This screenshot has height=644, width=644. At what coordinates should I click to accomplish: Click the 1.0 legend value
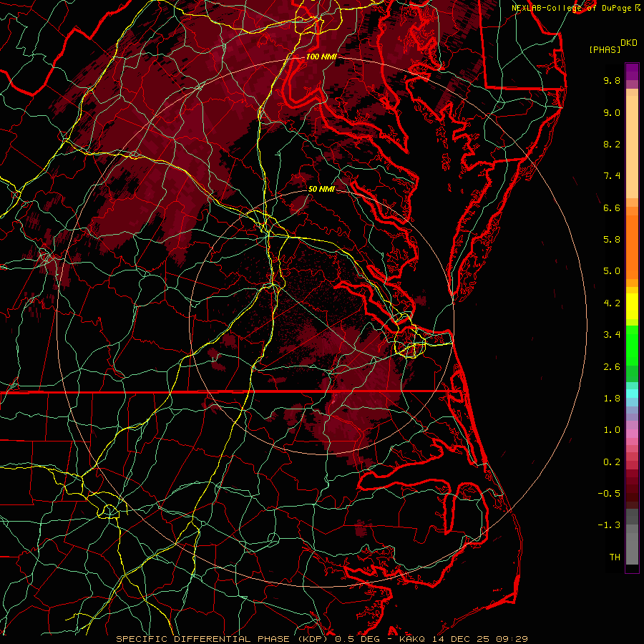coord(612,430)
